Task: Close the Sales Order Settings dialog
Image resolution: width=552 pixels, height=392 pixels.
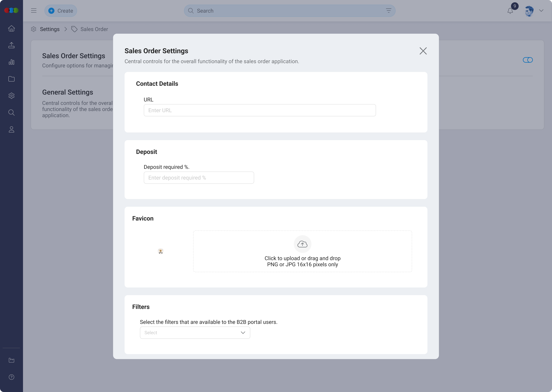Action: 423,51
